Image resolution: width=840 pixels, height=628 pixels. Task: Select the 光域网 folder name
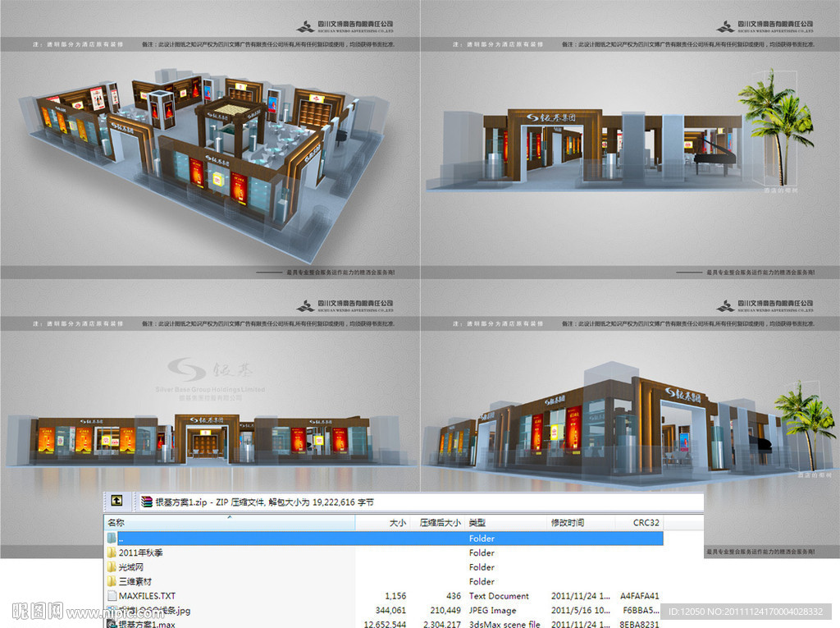click(130, 567)
